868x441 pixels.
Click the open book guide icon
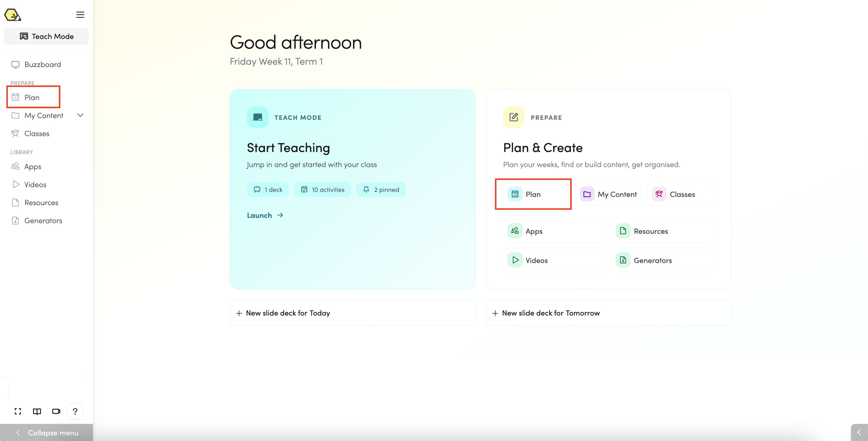tap(37, 411)
